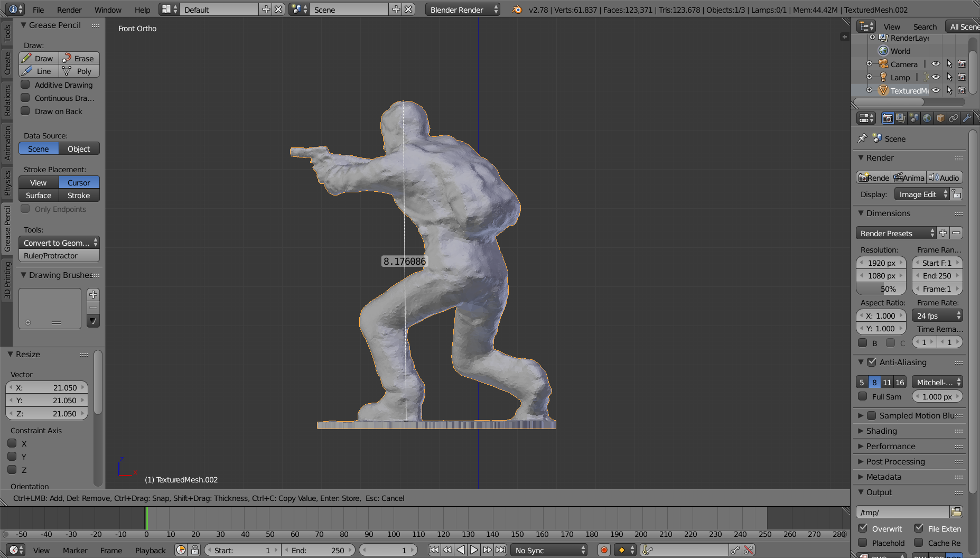Open the Object properties cube tab
This screenshot has width=980, height=558.
pos(940,118)
